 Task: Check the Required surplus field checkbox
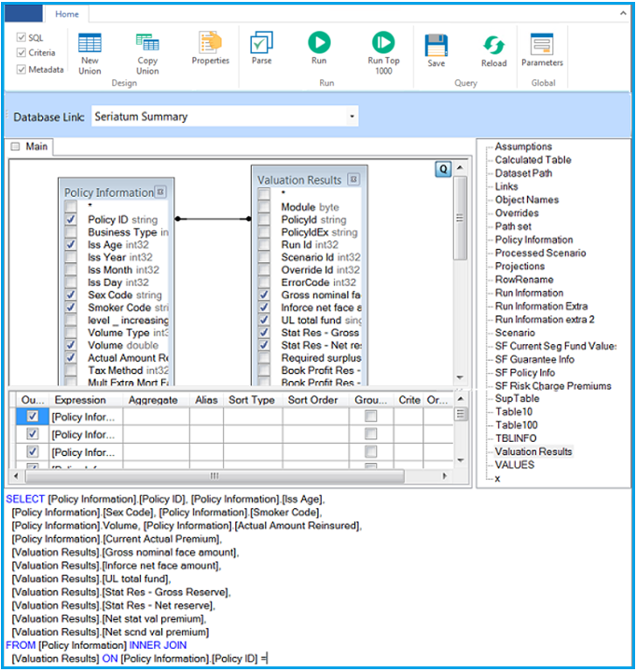(x=264, y=358)
